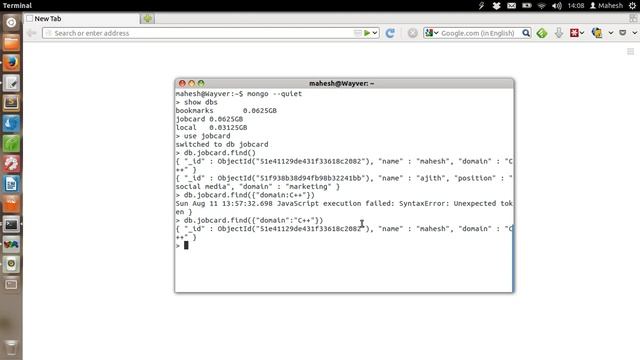The height and width of the screenshot is (360, 640).
Task: Click 'switched to db jobcard' output
Action: tap(222, 144)
